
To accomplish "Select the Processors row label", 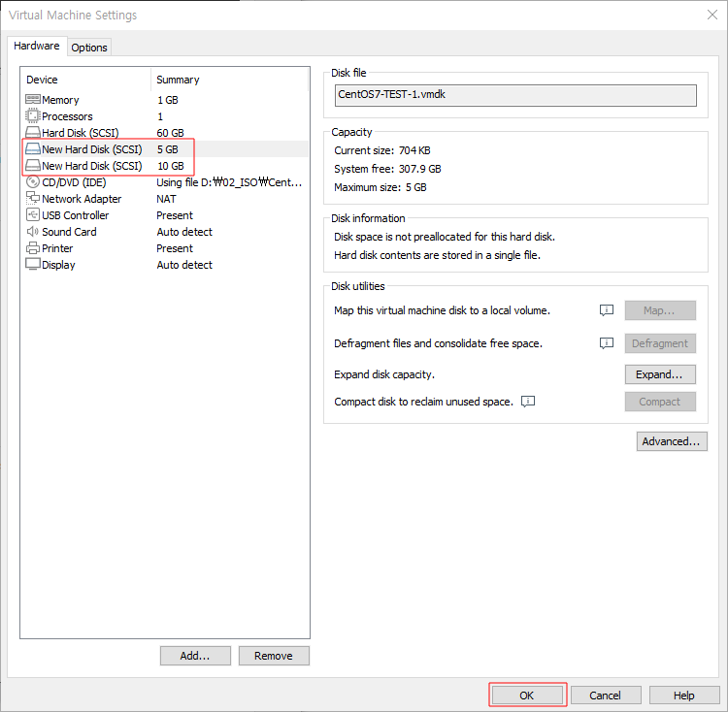I will [67, 116].
